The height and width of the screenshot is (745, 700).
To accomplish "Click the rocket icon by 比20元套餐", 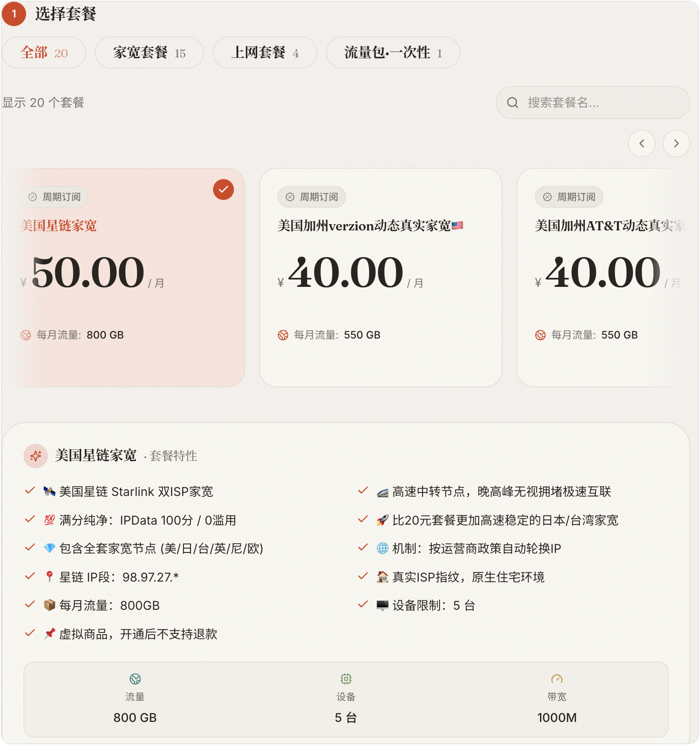I will (383, 520).
